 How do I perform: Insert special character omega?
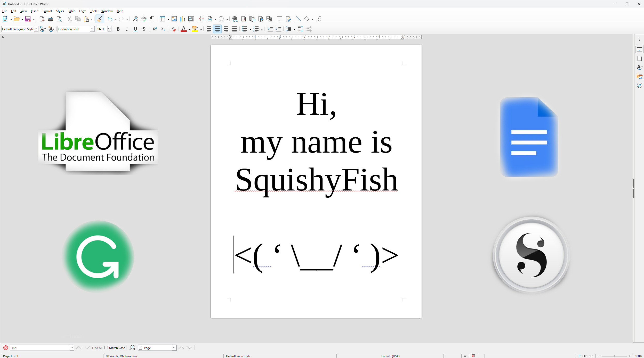coord(221,19)
